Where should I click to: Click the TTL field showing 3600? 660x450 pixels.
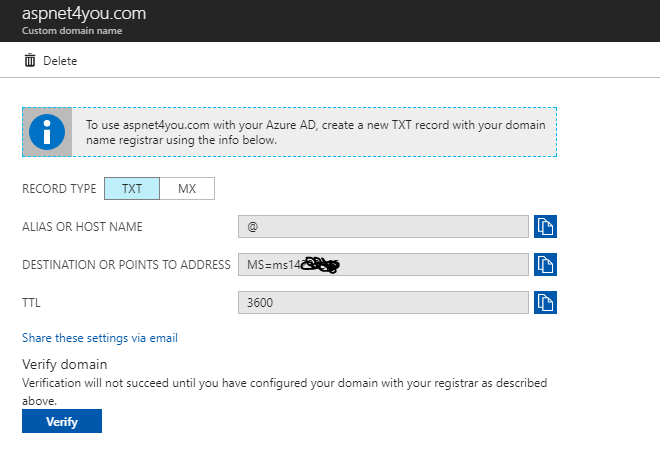click(383, 302)
